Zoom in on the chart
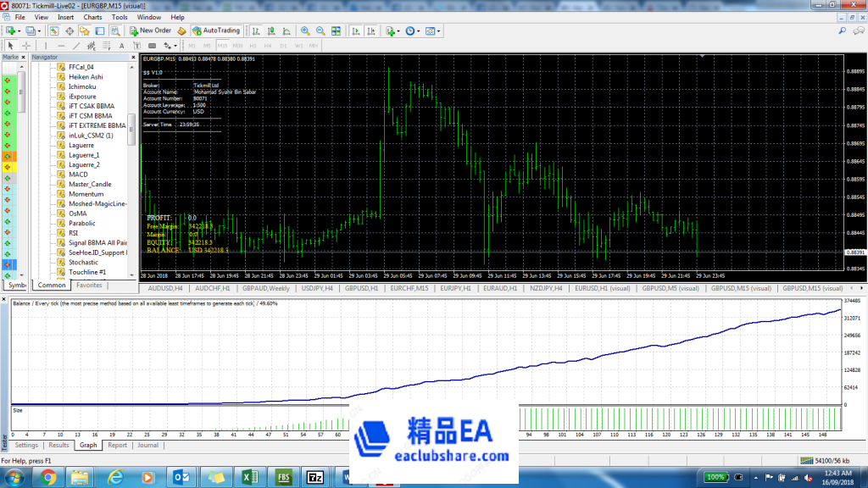The image size is (868, 488). pos(304,30)
